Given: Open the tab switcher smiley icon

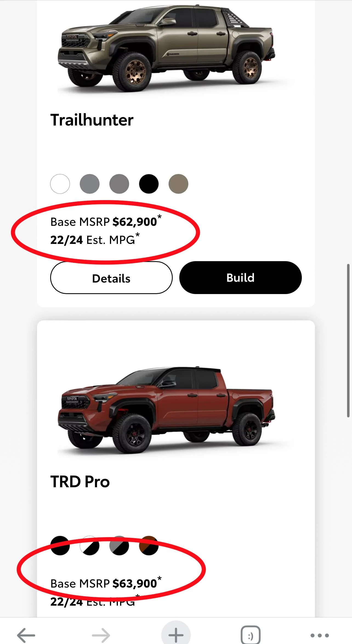Looking at the screenshot, I should pyautogui.click(x=250, y=635).
